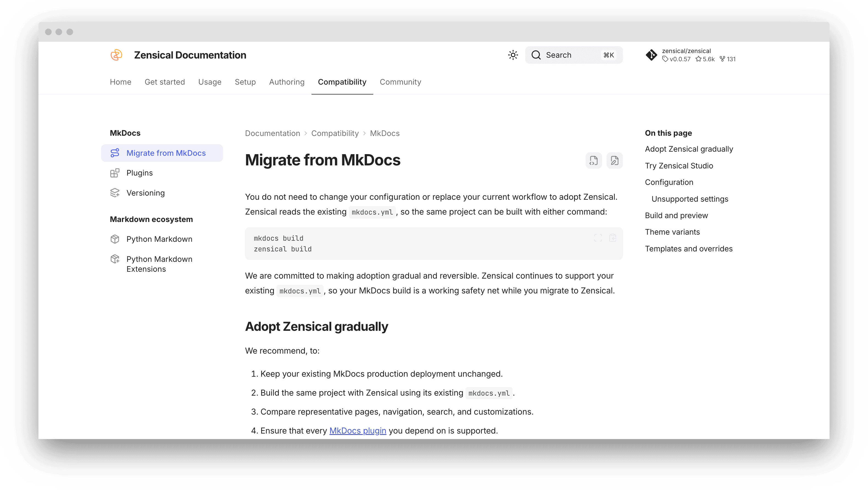The width and height of the screenshot is (868, 494).
Task: Open the Community tab
Action: click(x=400, y=82)
